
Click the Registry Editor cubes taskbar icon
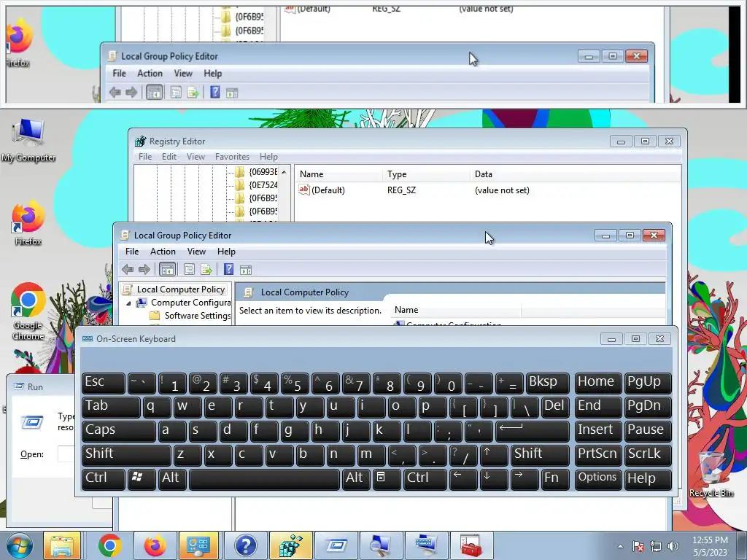[x=290, y=545]
